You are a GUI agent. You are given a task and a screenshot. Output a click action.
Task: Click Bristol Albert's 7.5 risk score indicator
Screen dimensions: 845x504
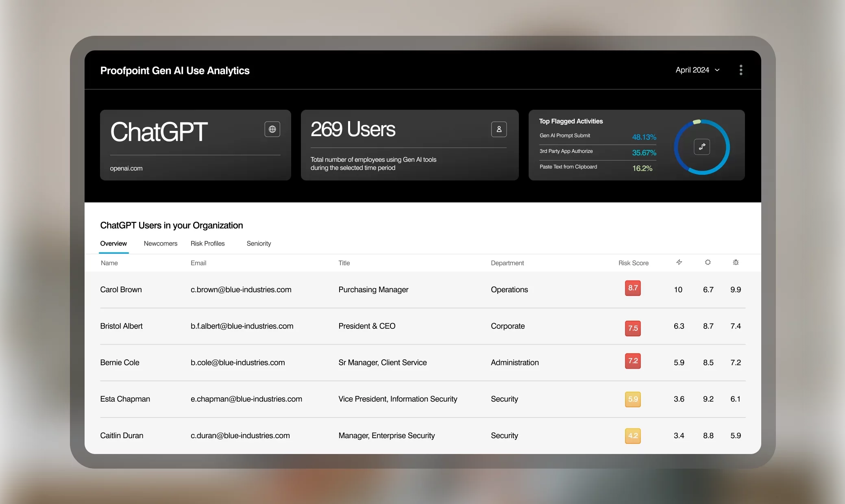coord(633,328)
